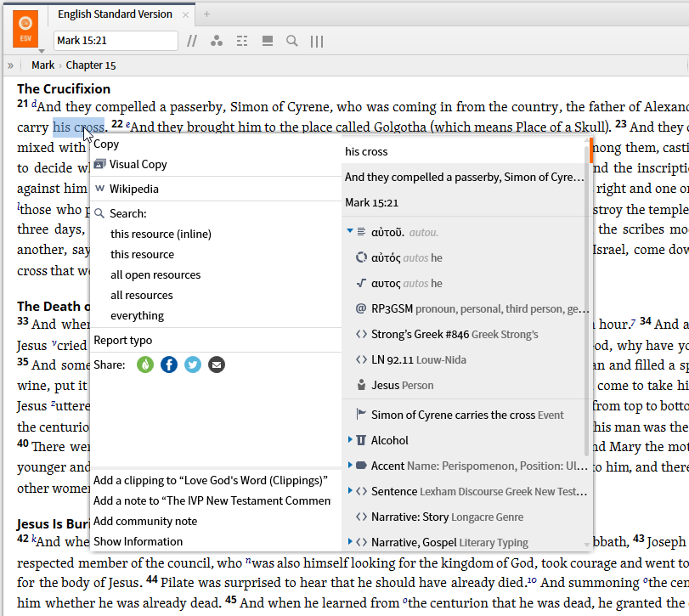Click the Visual Copy picture icon

click(x=99, y=164)
